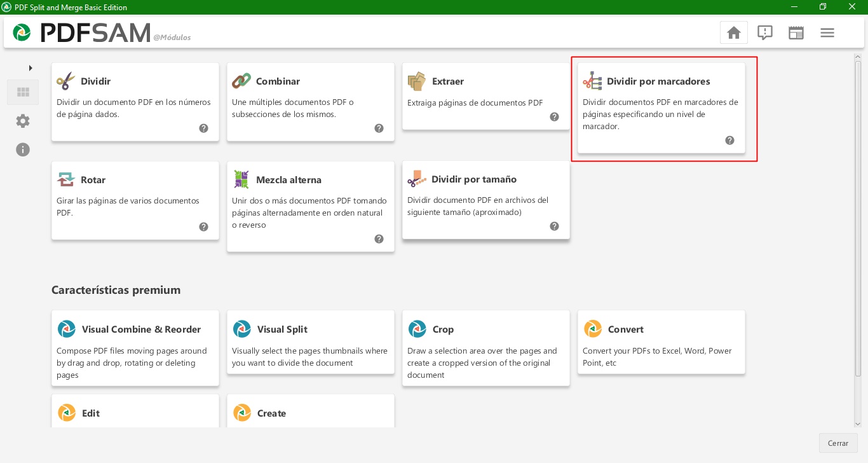Open the Combinar module title
Image resolution: width=868 pixels, height=463 pixels.
[x=278, y=81]
